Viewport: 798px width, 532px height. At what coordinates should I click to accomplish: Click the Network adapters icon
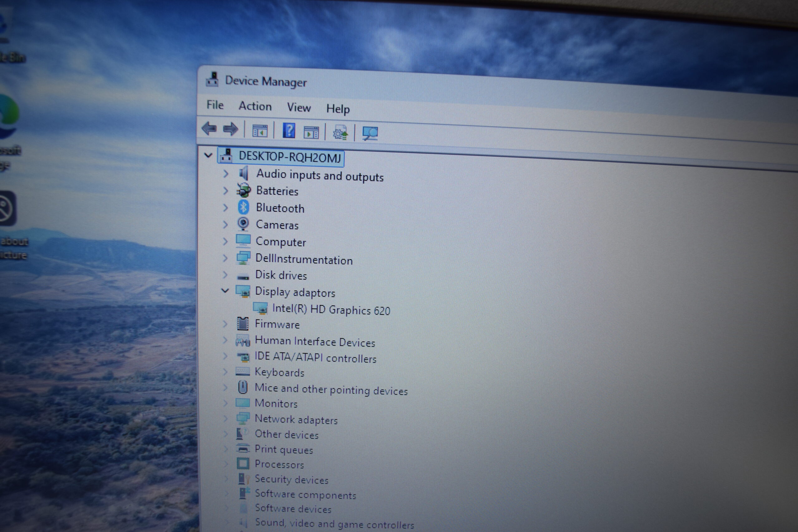[243, 418]
